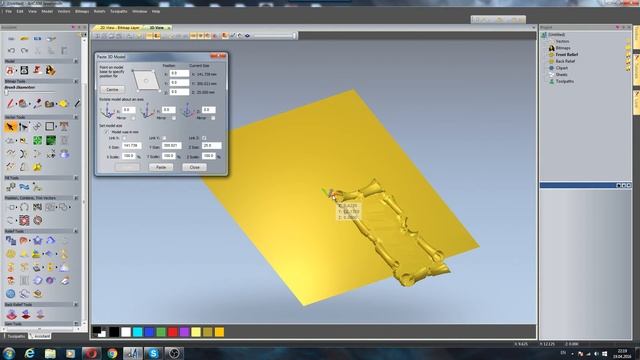Click the X-axis rotation icon in Paste 3D Model
Viewport: 640px width, 360px height.
[107, 111]
